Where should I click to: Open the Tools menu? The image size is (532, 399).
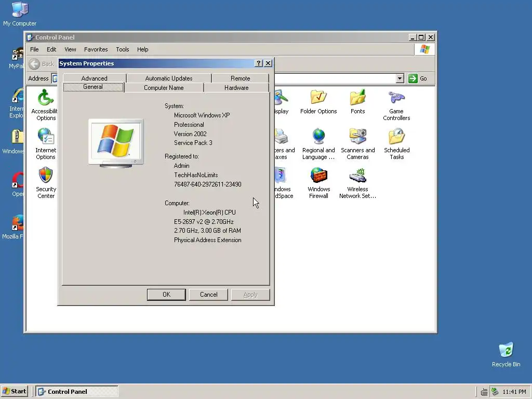123,49
